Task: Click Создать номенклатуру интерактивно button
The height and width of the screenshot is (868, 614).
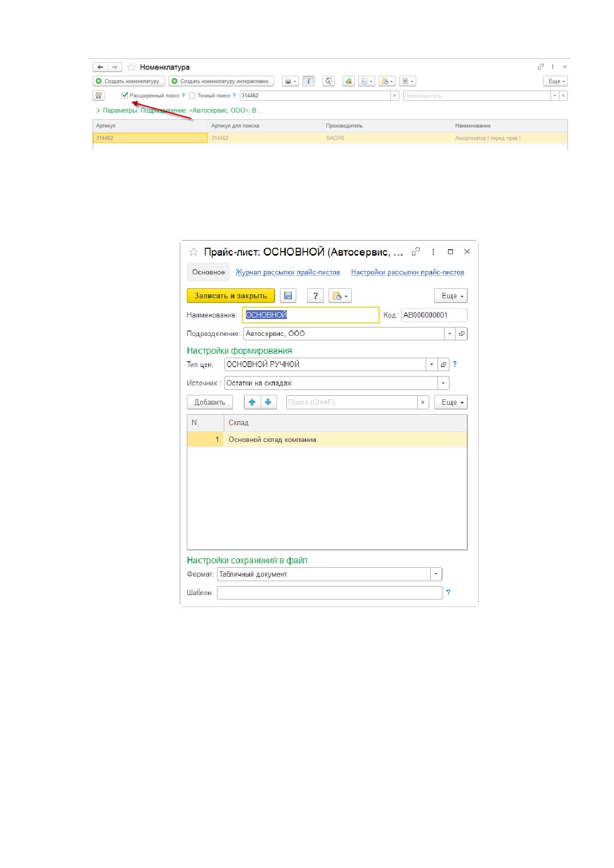Action: [x=221, y=81]
